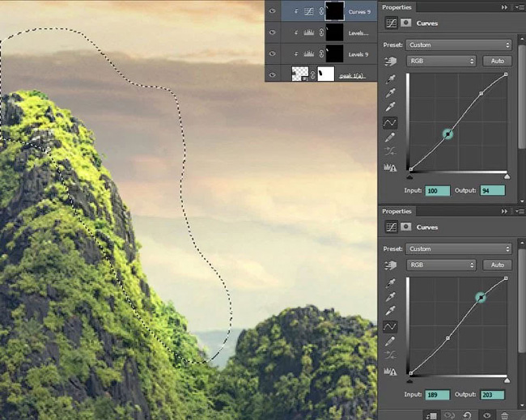Hide the Curves 9 layer
The height and width of the screenshot is (420, 526).
[273, 11]
